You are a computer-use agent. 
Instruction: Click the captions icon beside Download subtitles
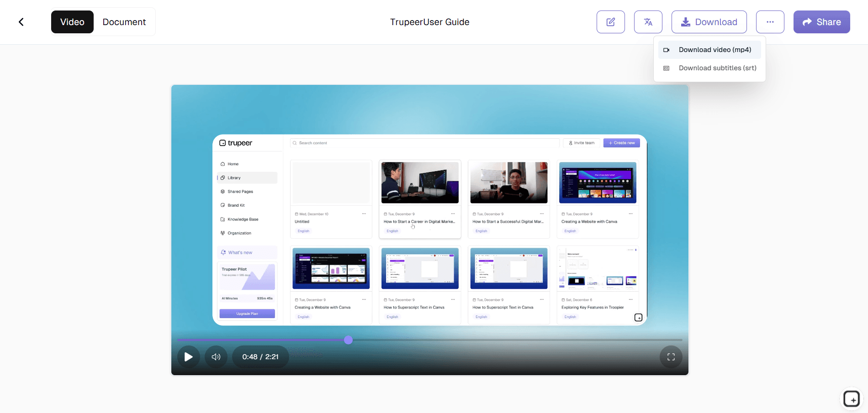pyautogui.click(x=667, y=68)
